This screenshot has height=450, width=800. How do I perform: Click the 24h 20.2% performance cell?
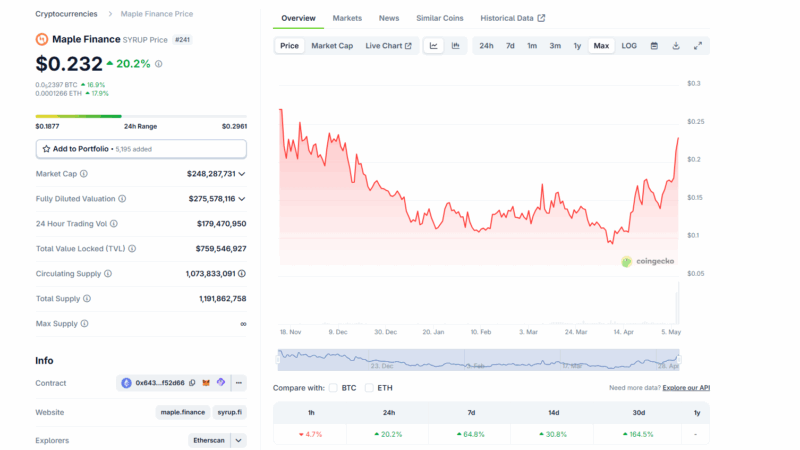[x=388, y=434]
